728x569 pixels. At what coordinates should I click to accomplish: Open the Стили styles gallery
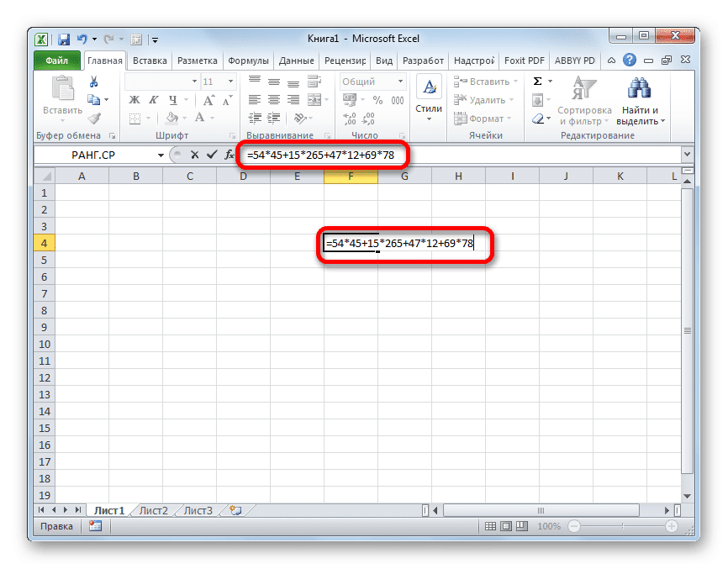pyautogui.click(x=429, y=99)
